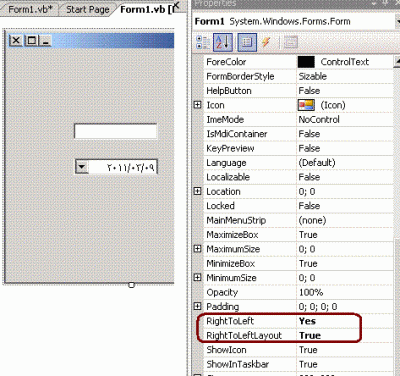Expand the MaximumSize property
400x376 pixels.
(198, 249)
